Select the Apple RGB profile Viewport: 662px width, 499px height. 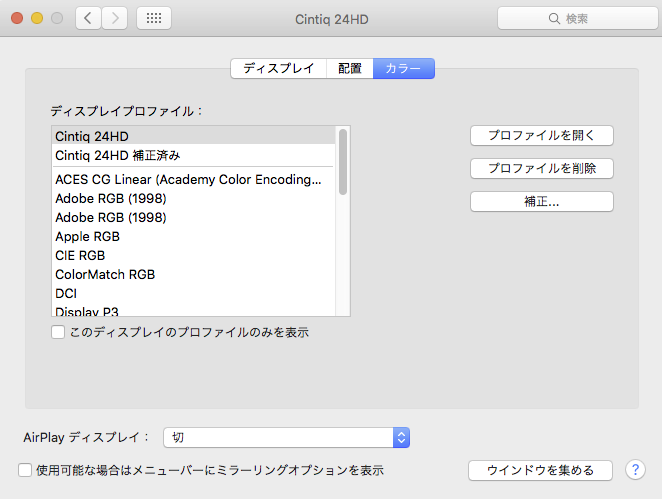point(88,237)
